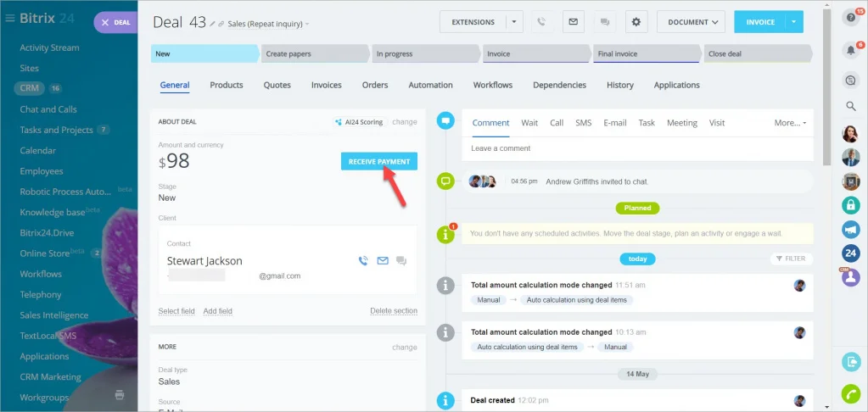Switch to the Quotes tab
The image size is (868, 412).
277,85
